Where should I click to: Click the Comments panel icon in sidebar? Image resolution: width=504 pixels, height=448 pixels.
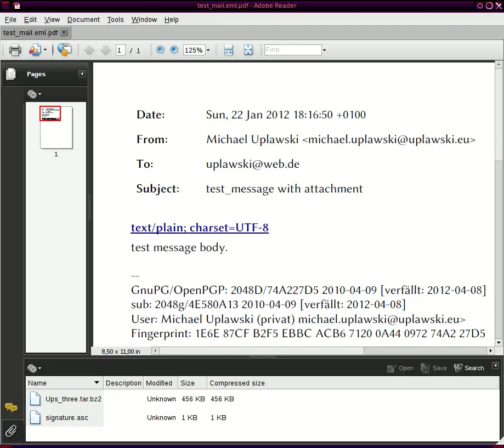click(x=11, y=407)
